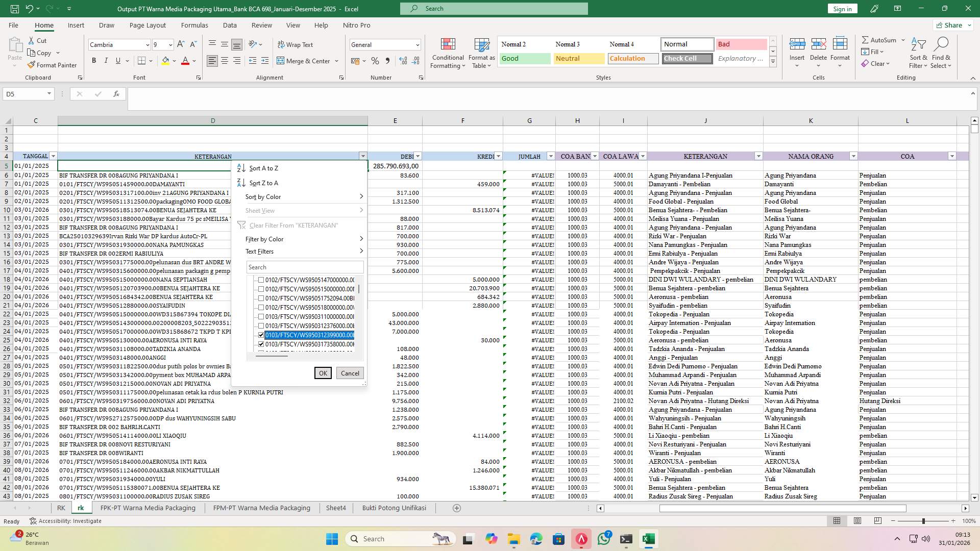Uncheck the 0103/FTSCY/WS950312399000.00 filter entry
This screenshot has width=980, height=551.
pyautogui.click(x=261, y=335)
